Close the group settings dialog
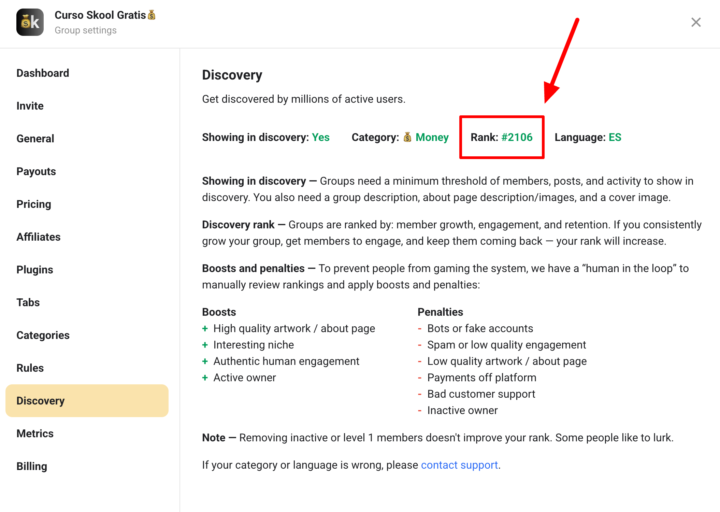 696,22
